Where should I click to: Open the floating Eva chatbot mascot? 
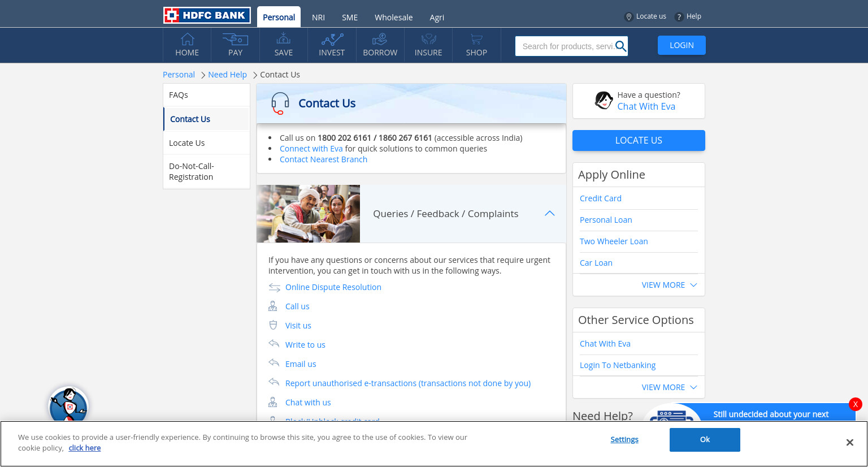click(x=68, y=404)
